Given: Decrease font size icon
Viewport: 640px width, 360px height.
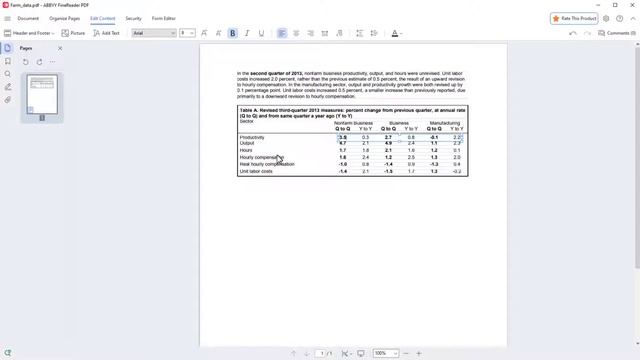Looking at the screenshot, I should click(x=218, y=33).
